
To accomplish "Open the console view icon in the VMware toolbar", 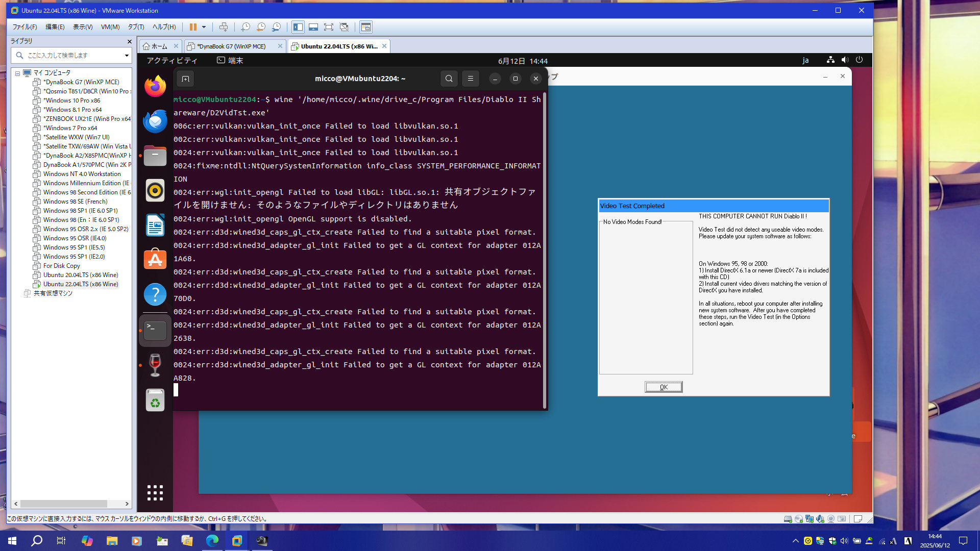I will 366,27.
